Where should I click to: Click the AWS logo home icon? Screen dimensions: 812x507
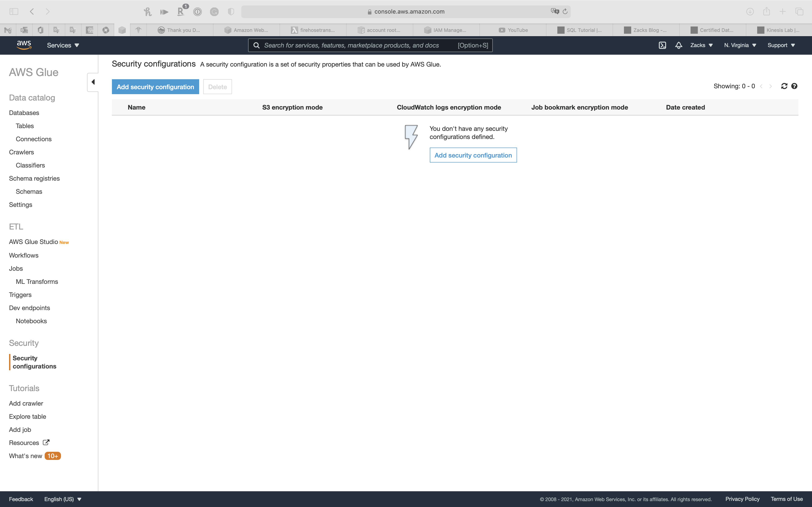tap(24, 45)
